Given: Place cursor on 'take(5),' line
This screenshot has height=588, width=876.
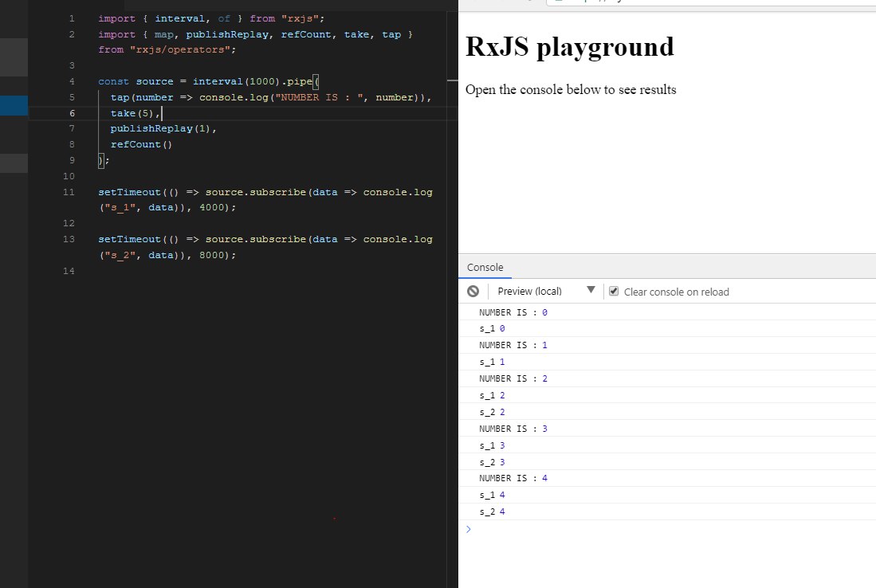Looking at the screenshot, I should click(x=136, y=113).
